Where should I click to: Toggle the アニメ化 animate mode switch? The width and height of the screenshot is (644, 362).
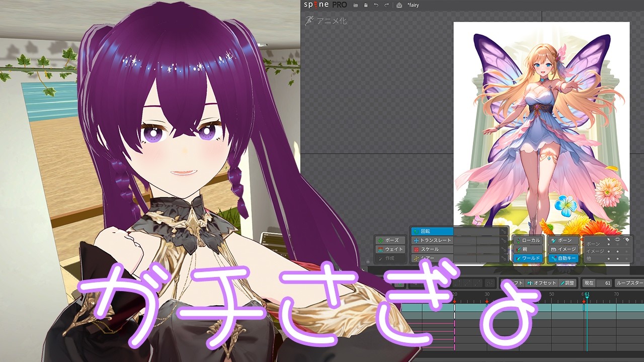[326, 21]
